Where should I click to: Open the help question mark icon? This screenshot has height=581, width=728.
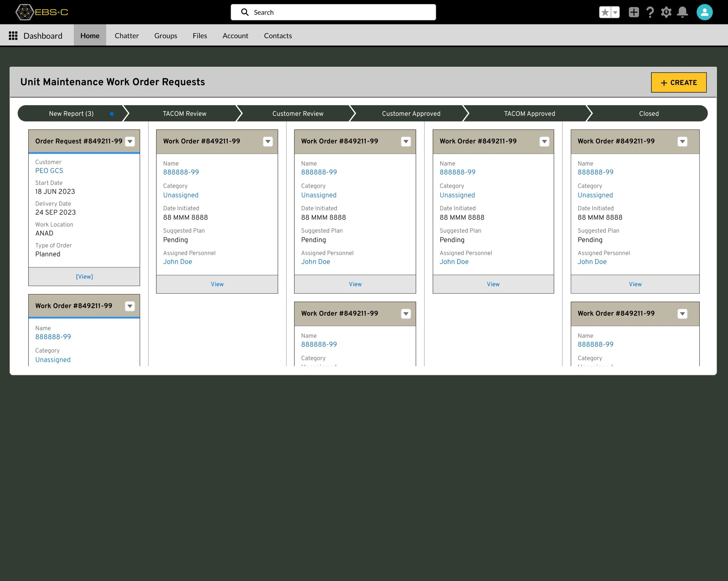pyautogui.click(x=650, y=13)
